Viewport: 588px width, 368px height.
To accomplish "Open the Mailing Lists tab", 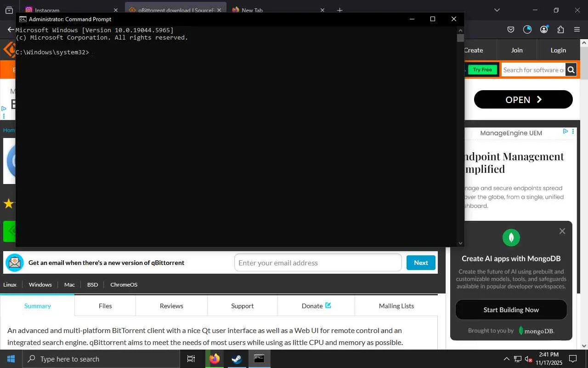I will (396, 306).
